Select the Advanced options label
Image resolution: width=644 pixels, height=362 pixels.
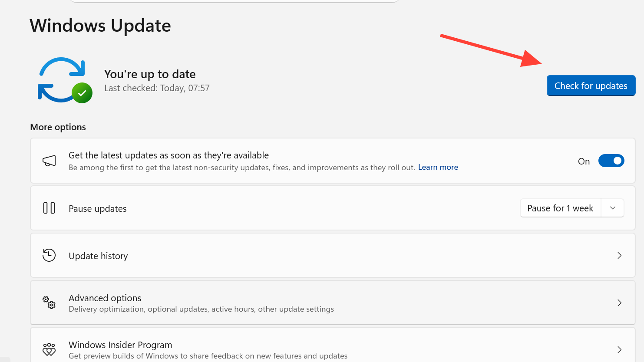[105, 298]
